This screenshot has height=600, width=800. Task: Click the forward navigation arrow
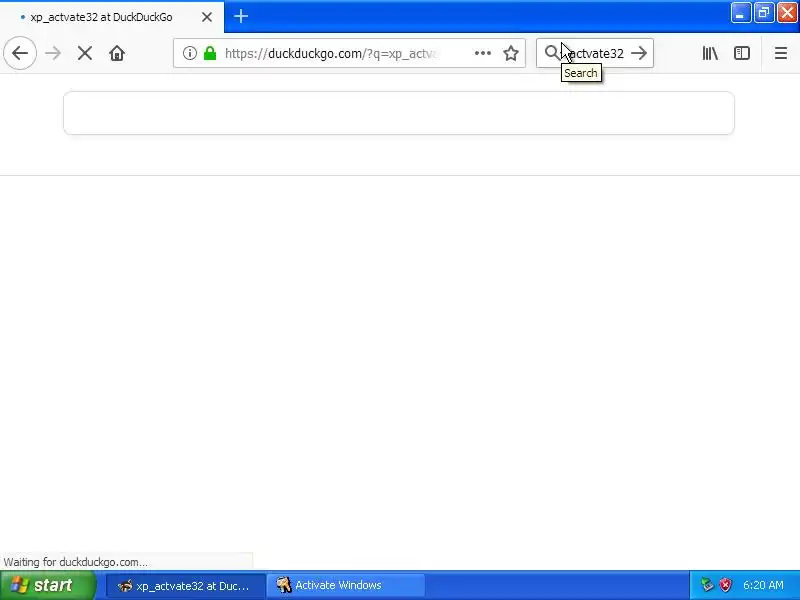(53, 53)
